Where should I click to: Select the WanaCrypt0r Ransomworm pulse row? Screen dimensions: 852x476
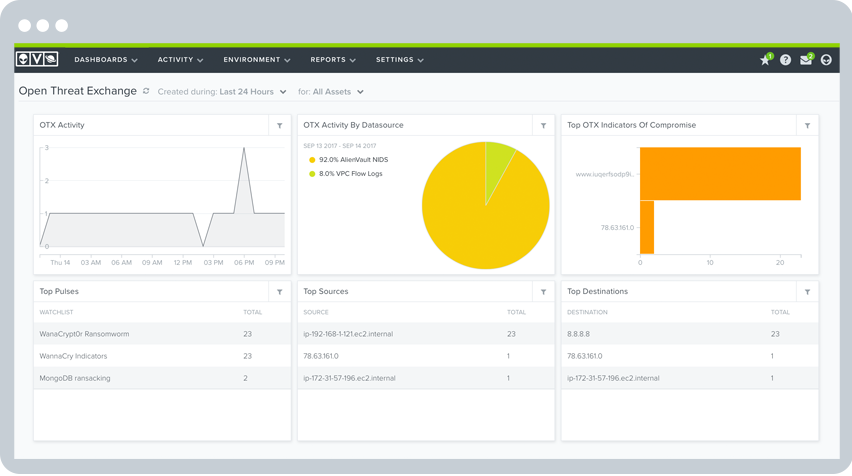click(x=85, y=334)
